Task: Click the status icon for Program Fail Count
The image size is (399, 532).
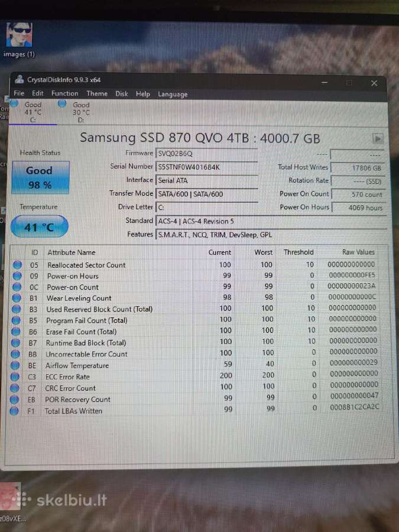Action: [16, 320]
